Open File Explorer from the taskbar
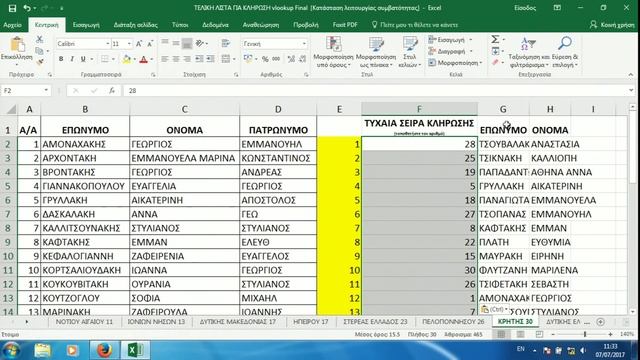The height and width of the screenshot is (360, 640). click(42, 350)
